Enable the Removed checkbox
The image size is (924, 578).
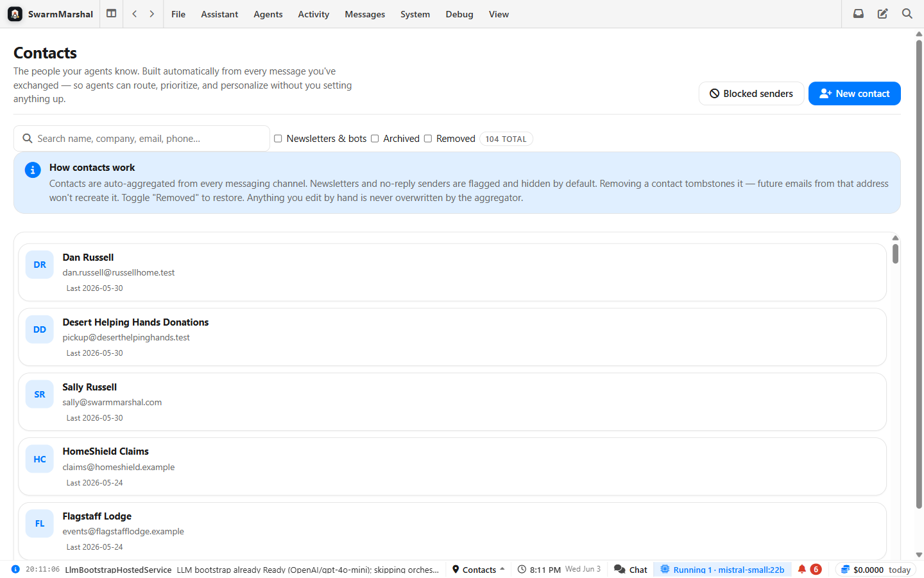coord(428,139)
